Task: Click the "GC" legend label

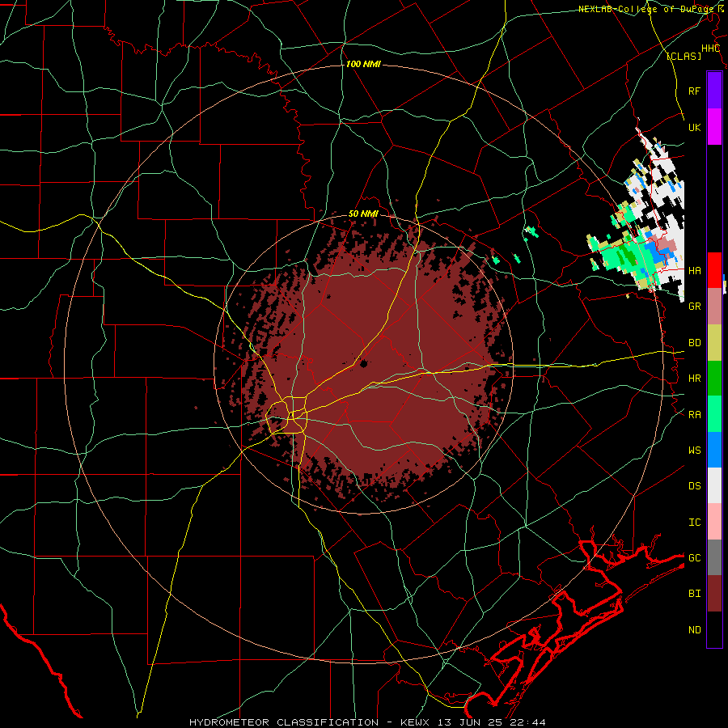Action: 695,557
